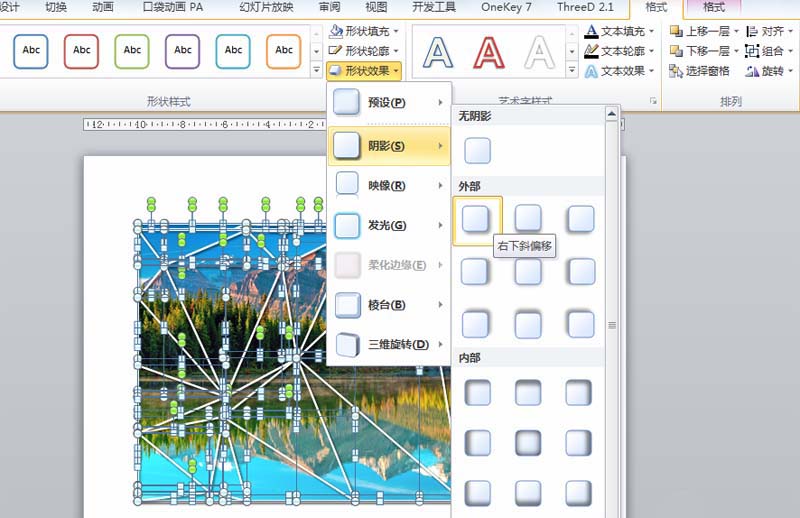Viewport: 800px width, 518px height.
Task: Select the inner shadow bottom-left preset
Action: click(478, 493)
